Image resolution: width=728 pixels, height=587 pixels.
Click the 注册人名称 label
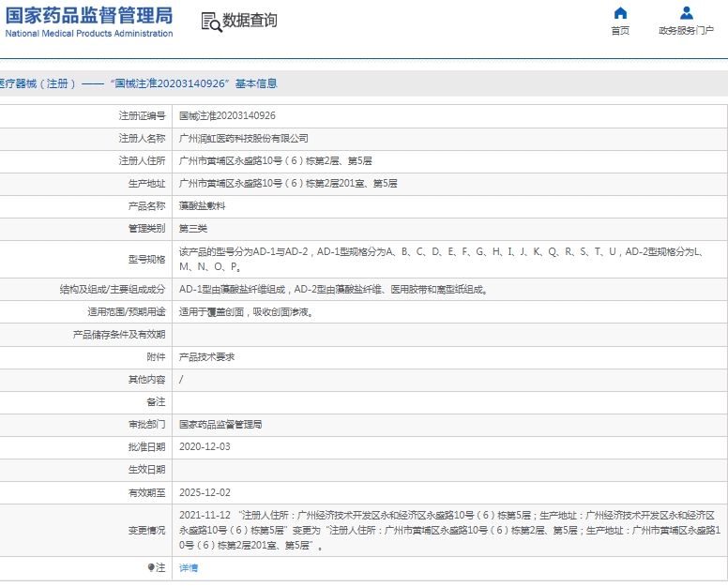(142, 138)
